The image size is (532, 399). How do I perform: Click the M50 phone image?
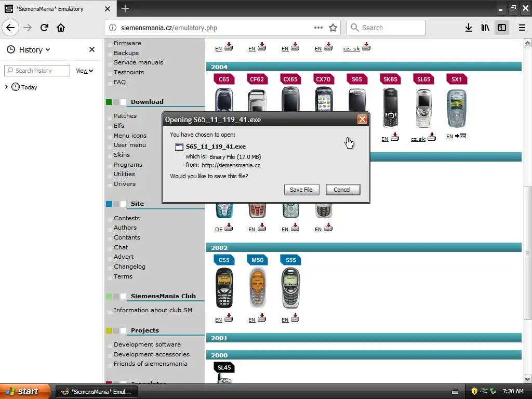(x=257, y=288)
